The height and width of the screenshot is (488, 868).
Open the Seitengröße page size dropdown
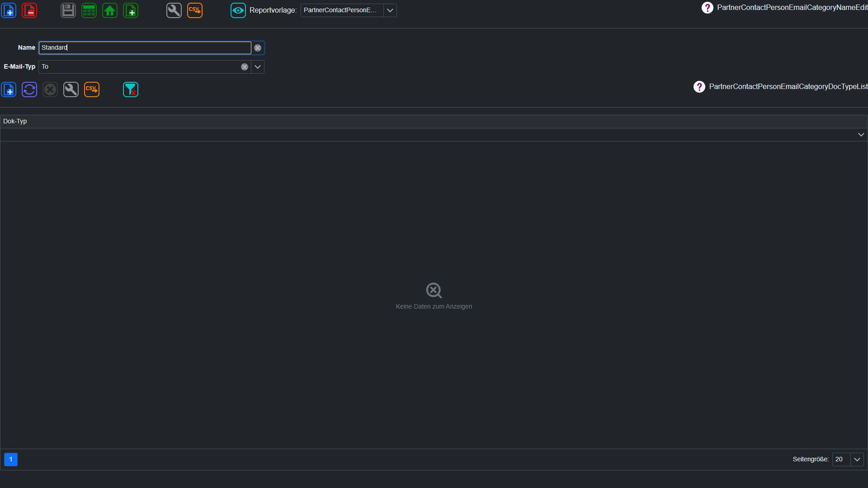(x=857, y=460)
